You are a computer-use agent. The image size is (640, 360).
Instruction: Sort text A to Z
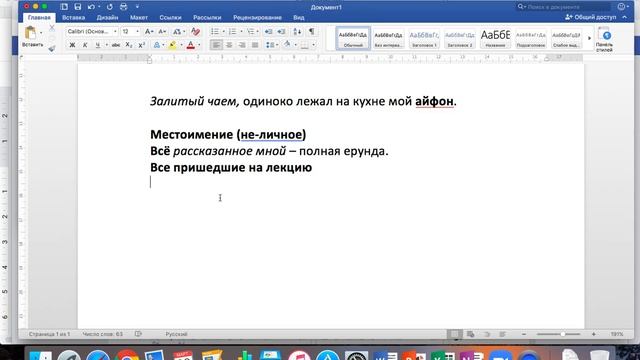(x=298, y=31)
